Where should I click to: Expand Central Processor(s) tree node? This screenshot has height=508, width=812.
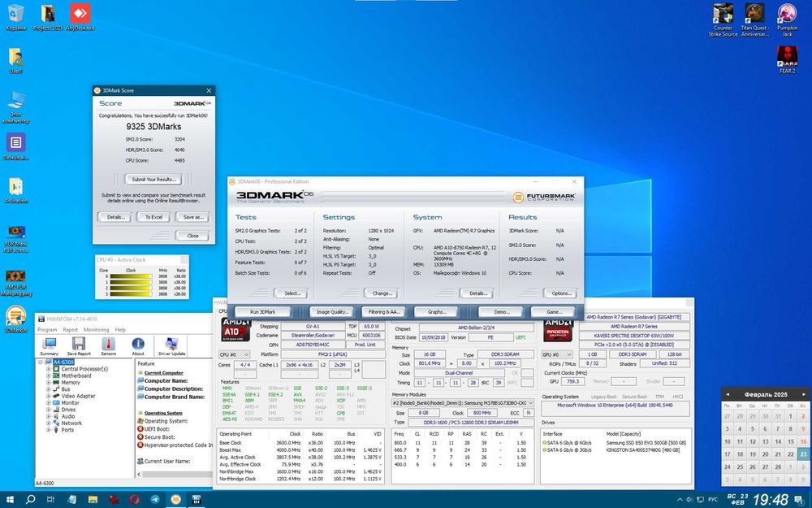coord(49,369)
